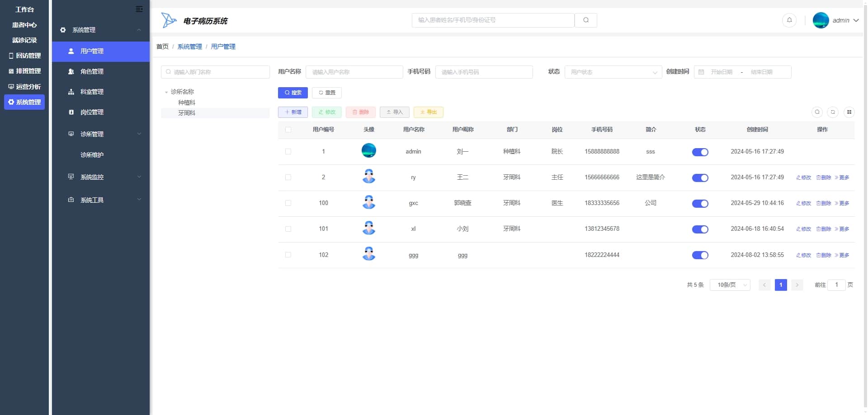Click 修改 link for user ry
Screen dimensions: 868x415
(x=803, y=177)
